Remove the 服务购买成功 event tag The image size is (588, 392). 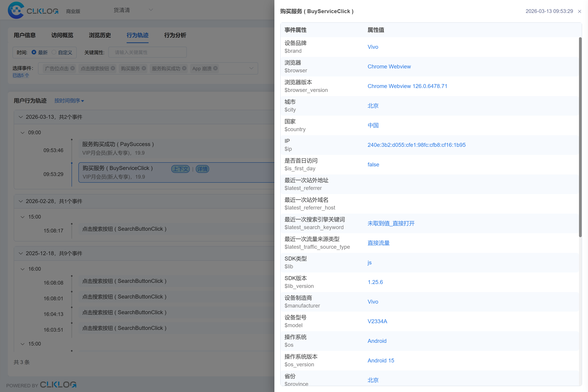click(184, 68)
